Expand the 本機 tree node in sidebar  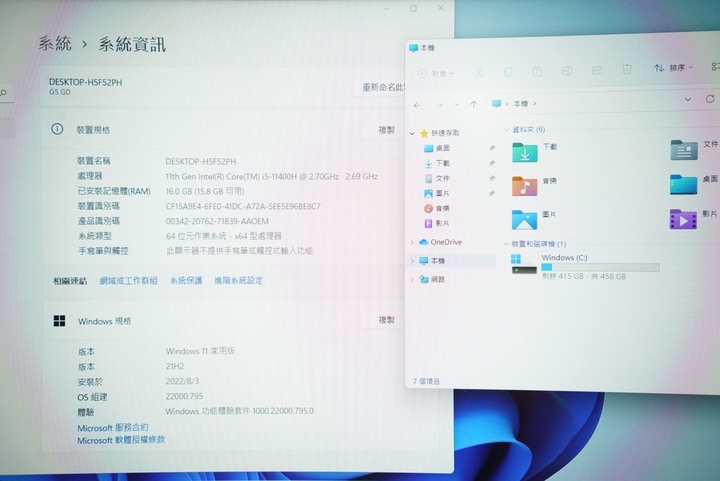click(x=412, y=261)
